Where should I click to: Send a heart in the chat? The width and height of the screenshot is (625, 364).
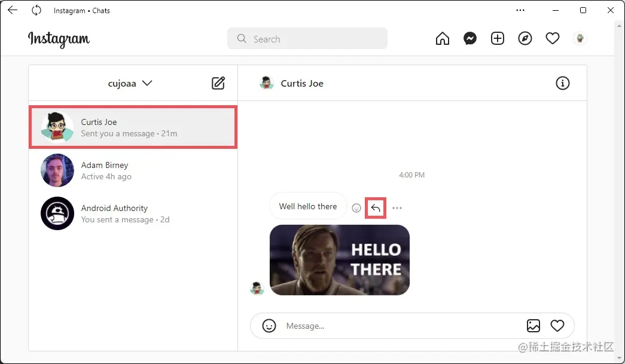(x=557, y=326)
